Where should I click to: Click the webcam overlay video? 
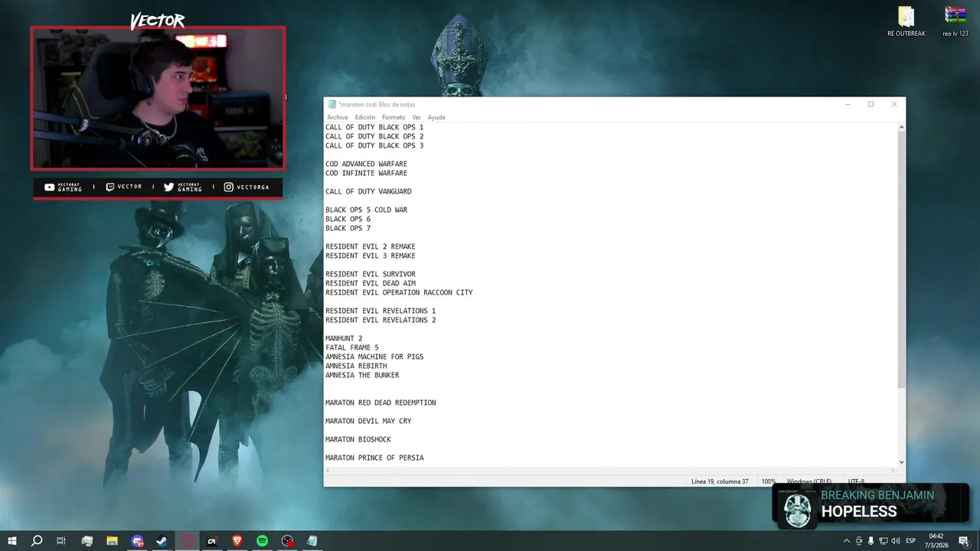click(x=158, y=98)
